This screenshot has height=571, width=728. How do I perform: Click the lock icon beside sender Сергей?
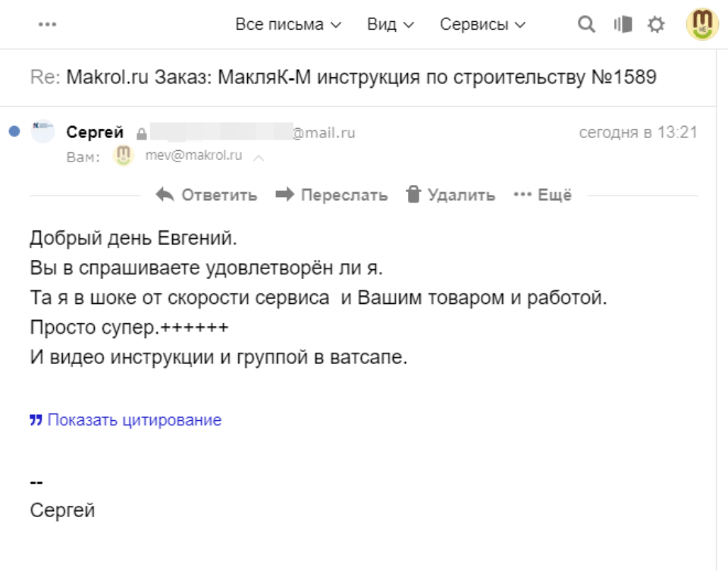141,133
